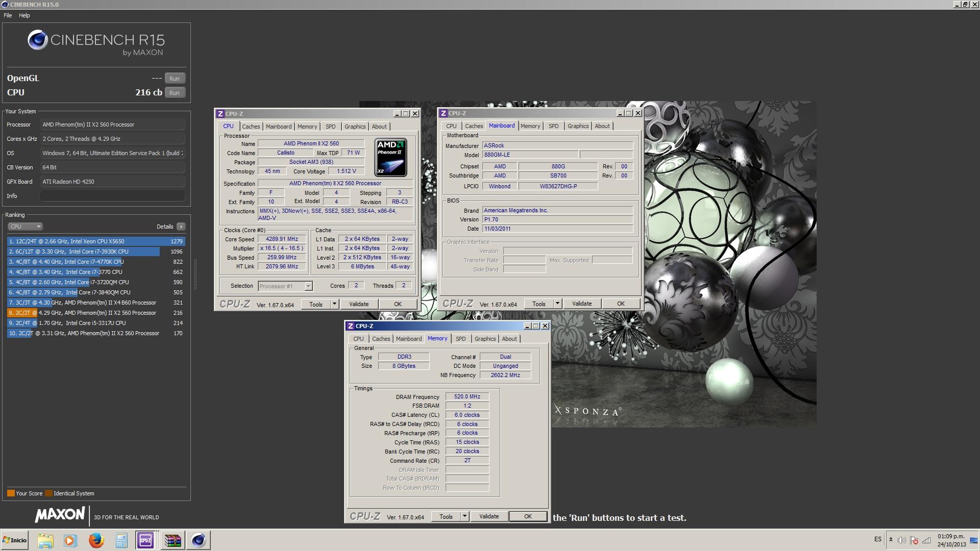Select the Core i5-3317U ranking row
Image resolution: width=980 pixels, height=551 pixels.
[96, 323]
